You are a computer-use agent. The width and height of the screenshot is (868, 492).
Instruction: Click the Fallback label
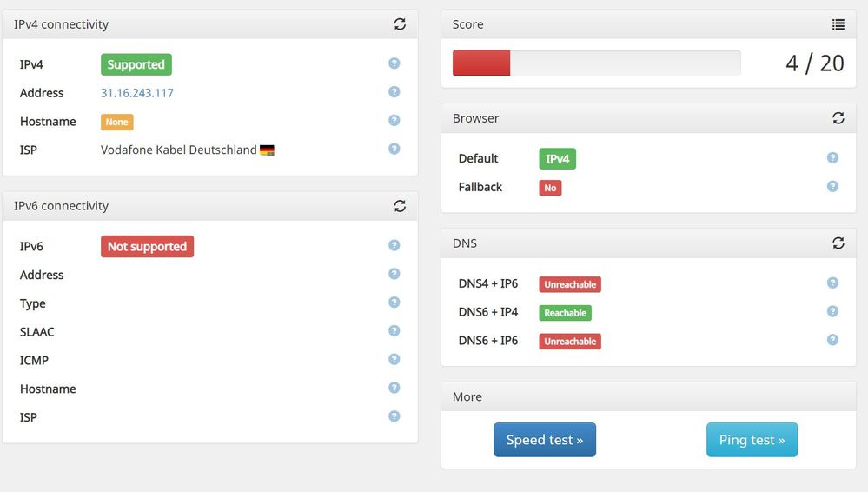coord(480,187)
